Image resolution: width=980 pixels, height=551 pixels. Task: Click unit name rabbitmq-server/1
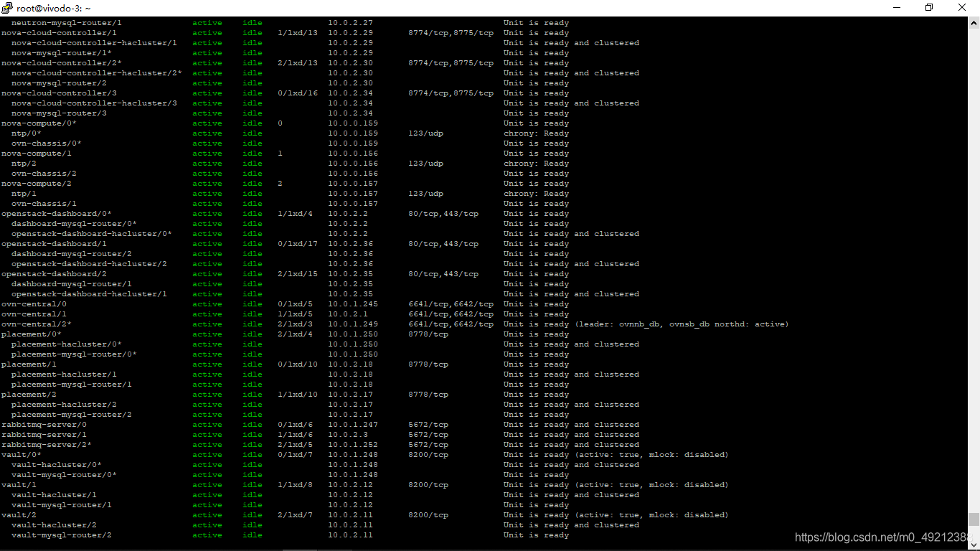click(44, 435)
